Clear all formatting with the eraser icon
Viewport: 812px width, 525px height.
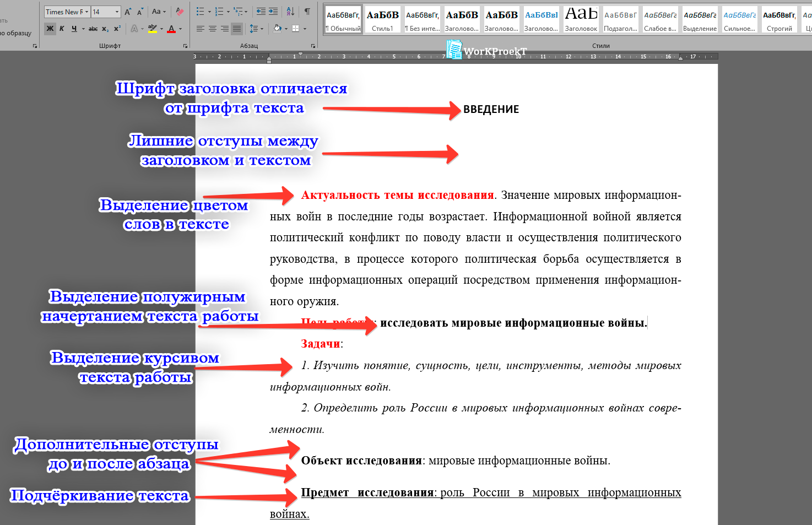[x=178, y=10]
